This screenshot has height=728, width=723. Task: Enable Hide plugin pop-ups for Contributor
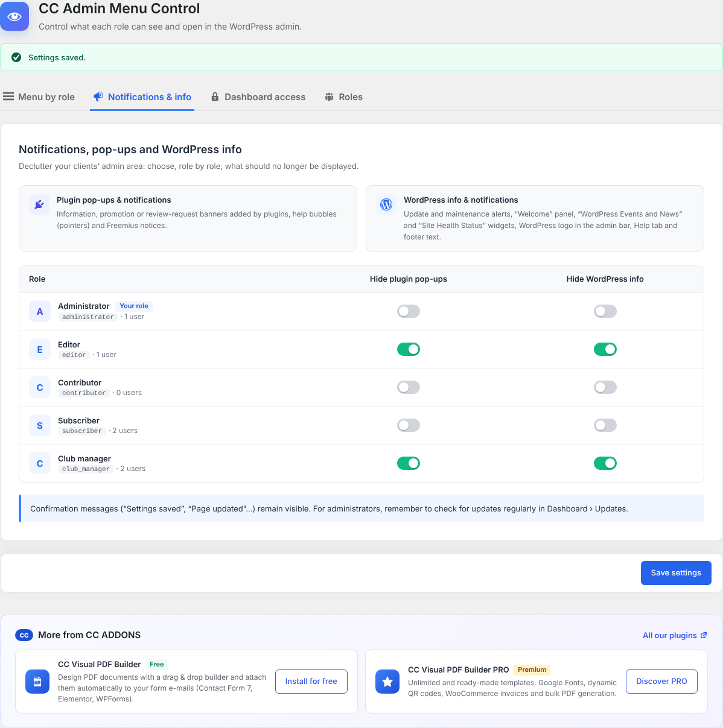(x=409, y=387)
